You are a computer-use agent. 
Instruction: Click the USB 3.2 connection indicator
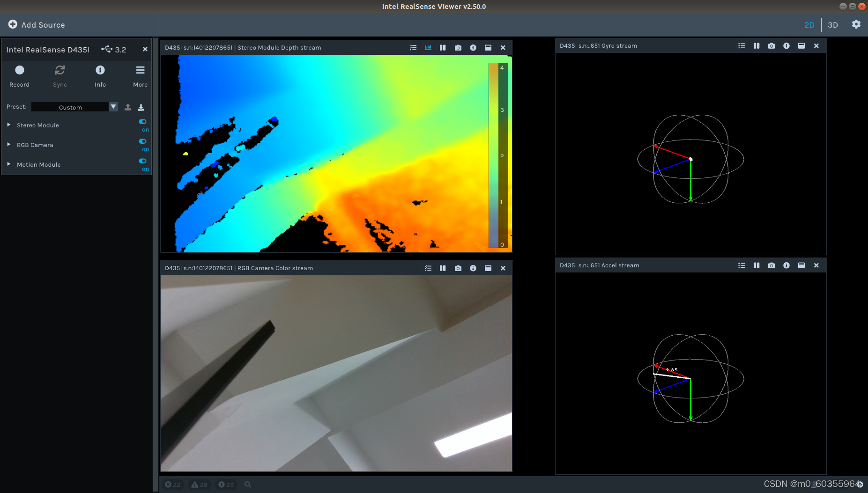point(114,49)
